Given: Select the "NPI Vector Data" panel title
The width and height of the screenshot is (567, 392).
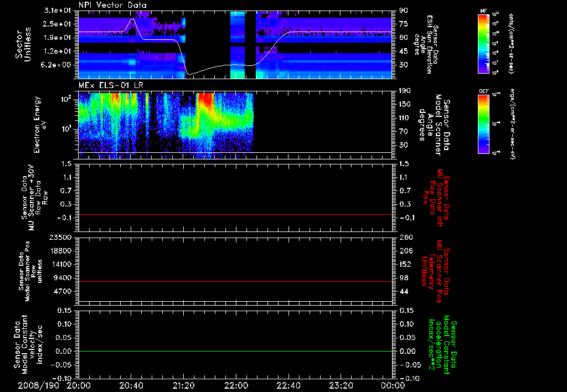Looking at the screenshot, I should pos(112,5).
